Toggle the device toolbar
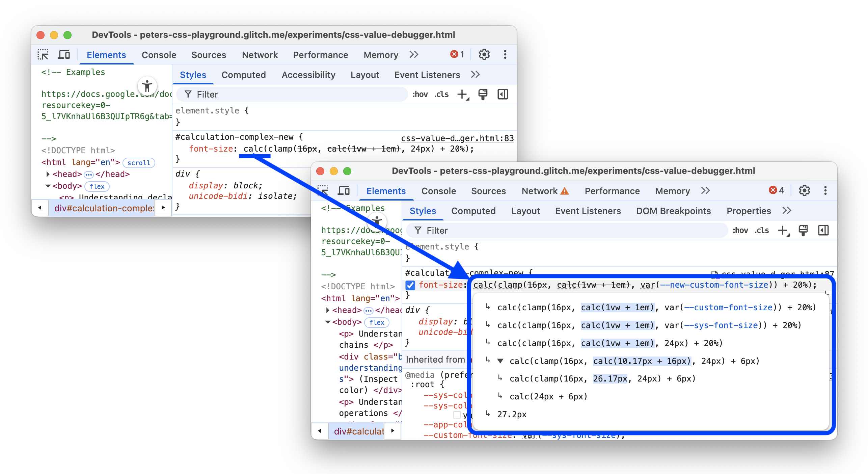868x474 pixels. click(x=344, y=191)
